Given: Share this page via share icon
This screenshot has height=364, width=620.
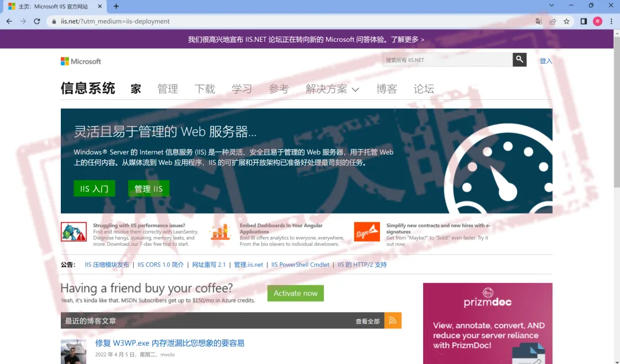Looking at the screenshot, I should (x=553, y=21).
